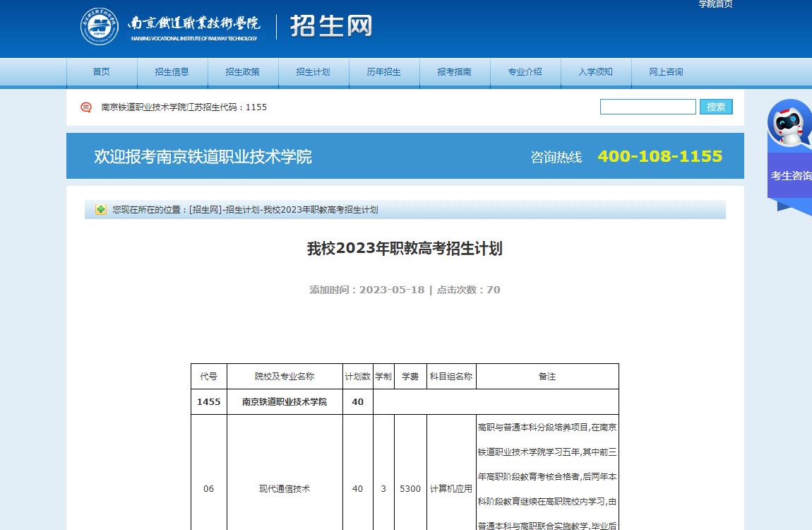The image size is (812, 530).
Task: Click the 1455 code cell
Action: pyautogui.click(x=209, y=402)
